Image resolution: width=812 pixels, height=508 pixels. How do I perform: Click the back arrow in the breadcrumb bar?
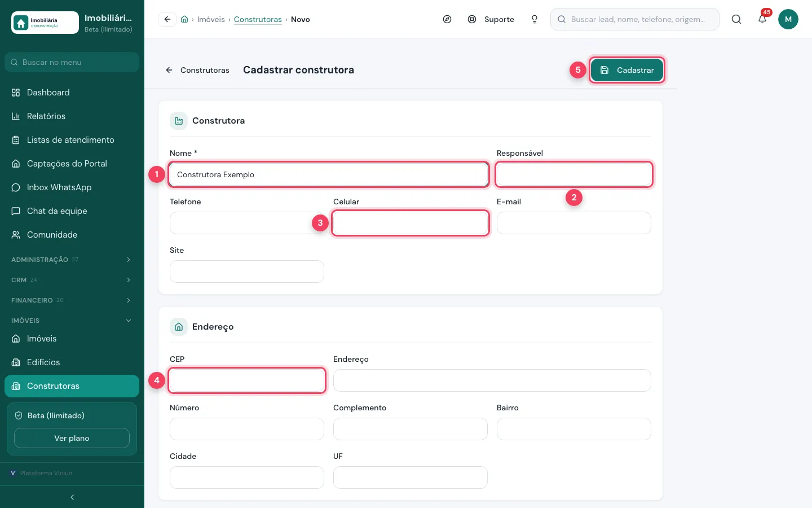(x=167, y=19)
